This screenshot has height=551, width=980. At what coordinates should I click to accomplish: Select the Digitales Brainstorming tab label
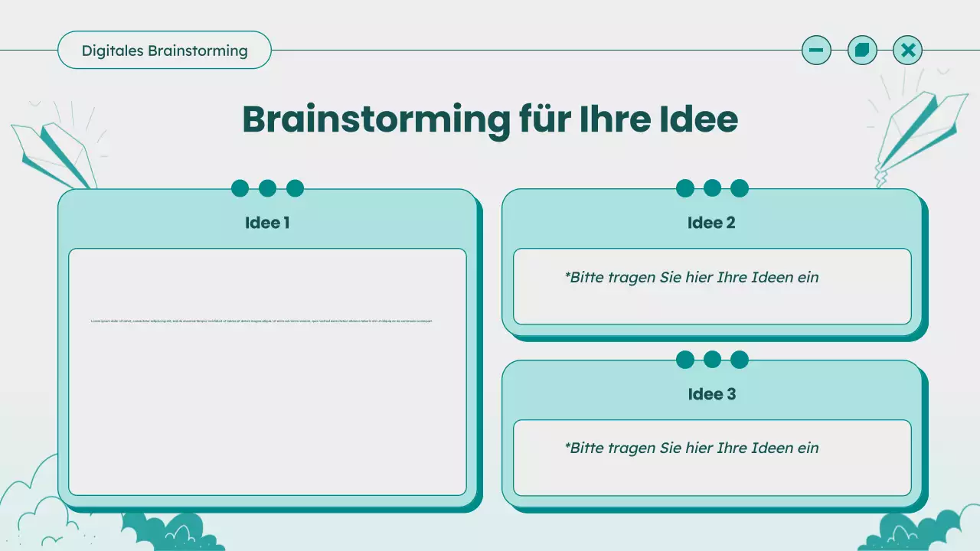coord(165,51)
